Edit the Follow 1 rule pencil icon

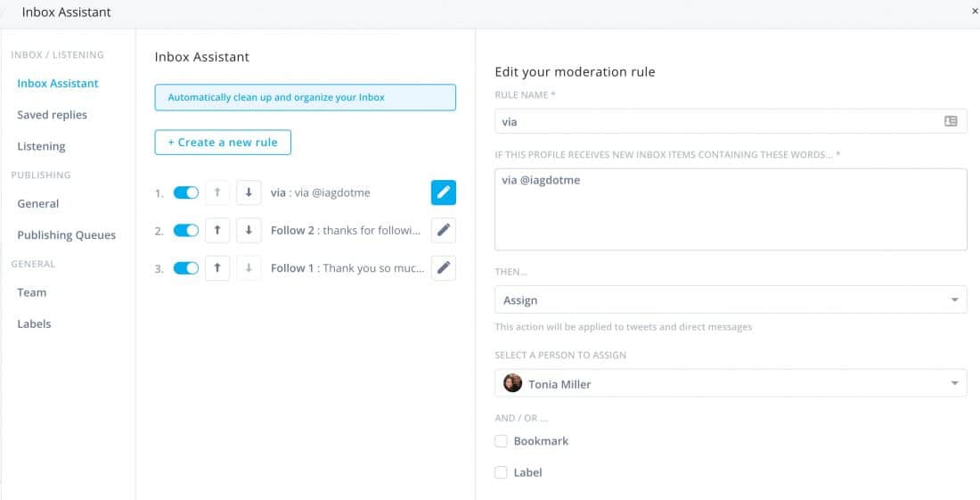pos(443,267)
